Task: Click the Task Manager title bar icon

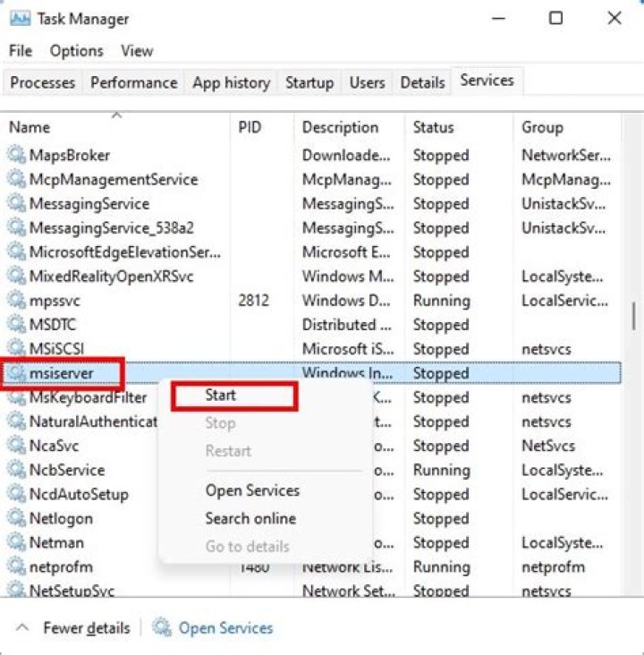Action: click(x=20, y=19)
